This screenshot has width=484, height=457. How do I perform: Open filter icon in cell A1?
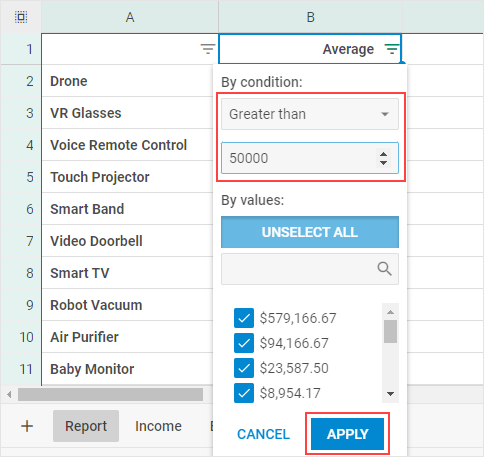tap(208, 49)
